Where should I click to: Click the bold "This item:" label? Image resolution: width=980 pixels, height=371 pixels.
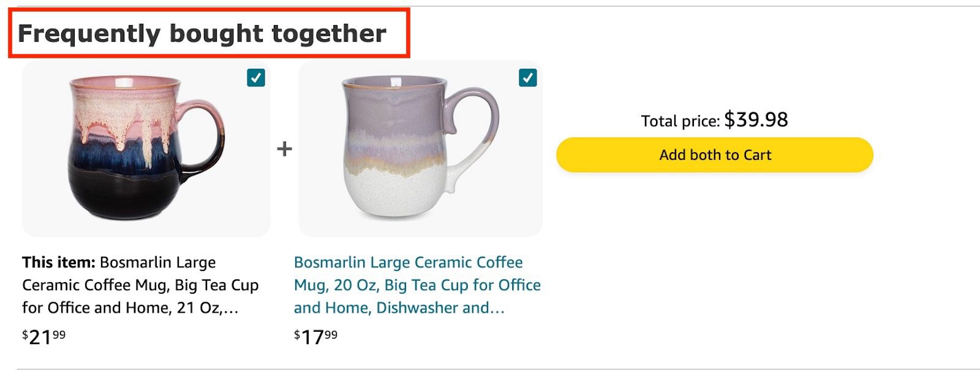(59, 262)
